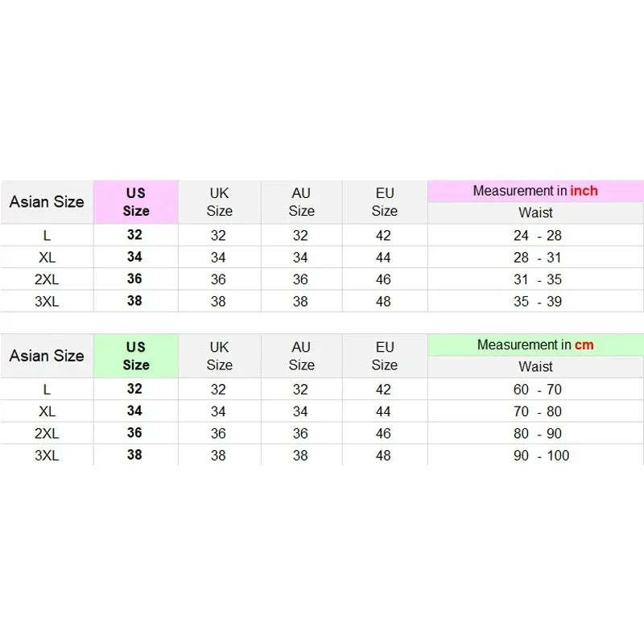This screenshot has height=644, width=644.
Task: Click Asian Size header in the inch table
Action: point(47,202)
